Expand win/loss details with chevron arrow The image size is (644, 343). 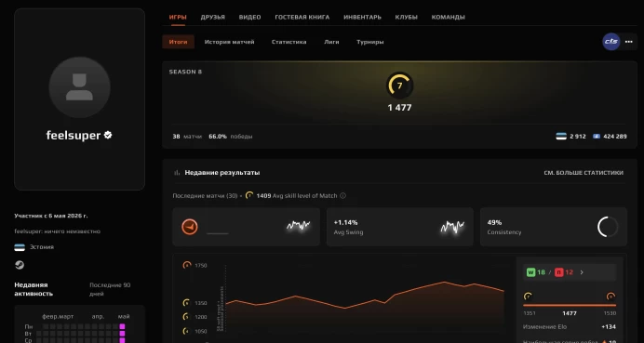(582, 272)
